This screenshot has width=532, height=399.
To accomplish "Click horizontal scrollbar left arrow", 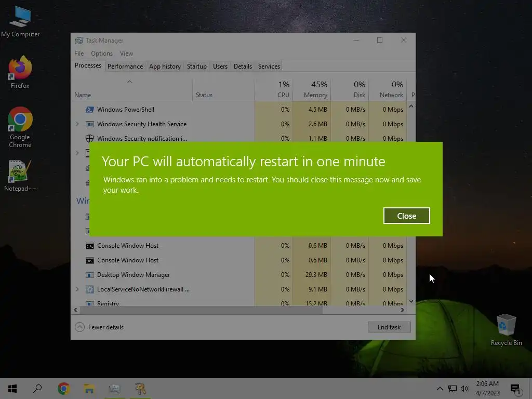I will click(x=75, y=310).
